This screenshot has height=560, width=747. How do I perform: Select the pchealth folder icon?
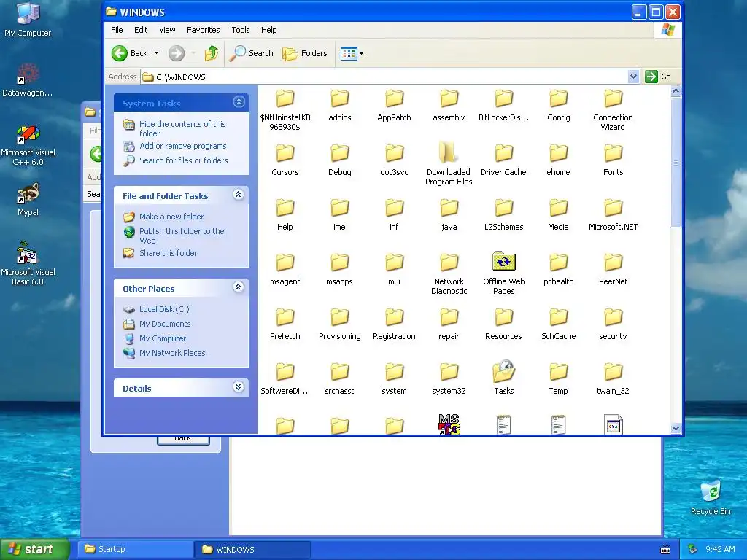click(558, 262)
